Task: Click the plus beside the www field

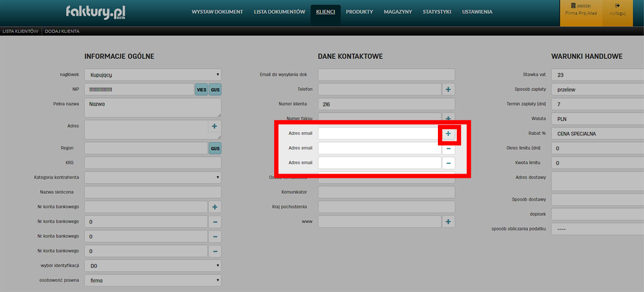Action: [448, 221]
